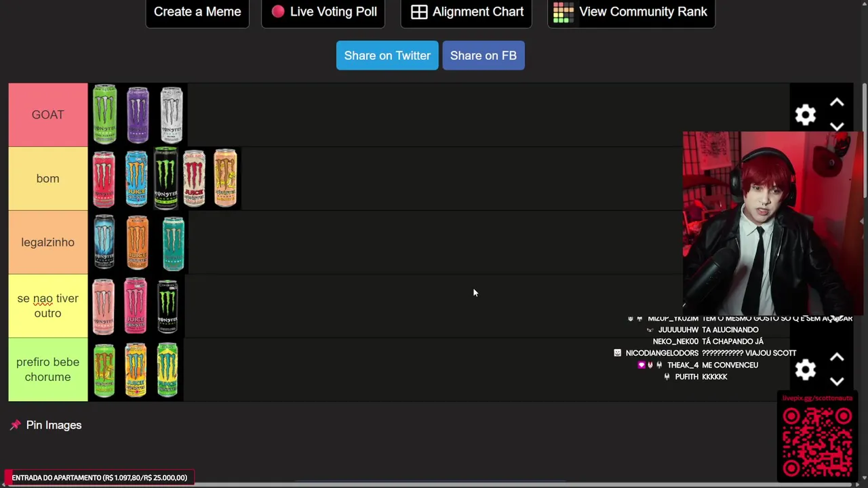Click the streamer webcam overlay

click(x=773, y=224)
